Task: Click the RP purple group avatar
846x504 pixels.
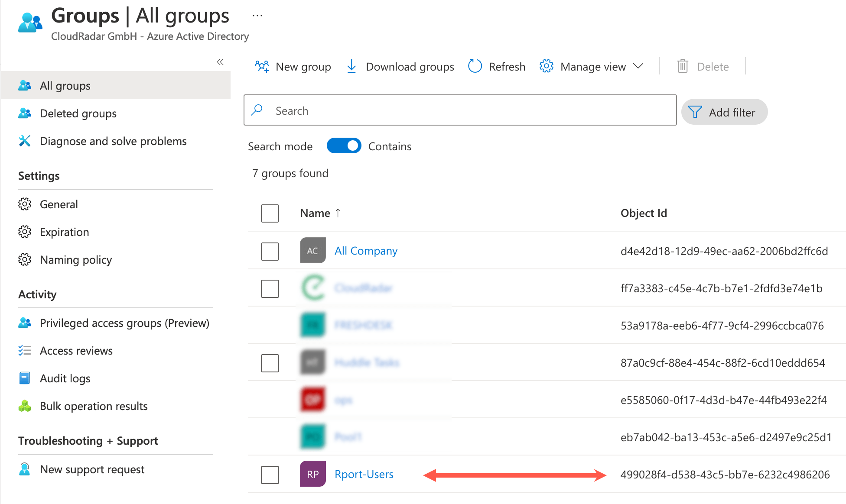Action: [312, 474]
